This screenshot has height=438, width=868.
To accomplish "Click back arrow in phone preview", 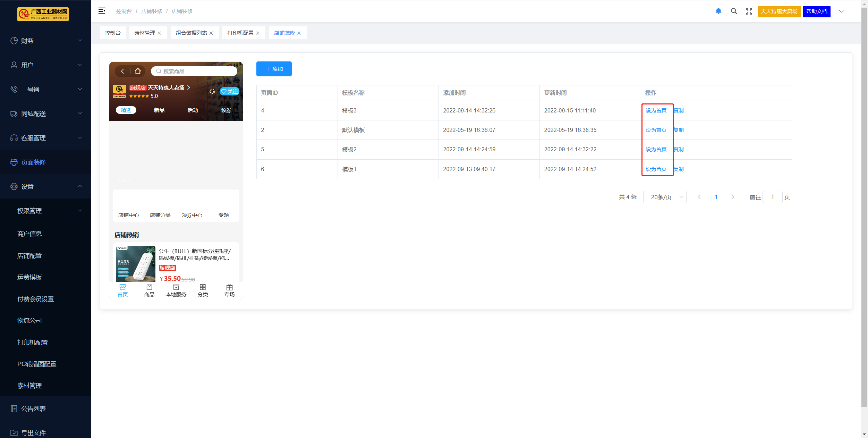I will [x=122, y=71].
